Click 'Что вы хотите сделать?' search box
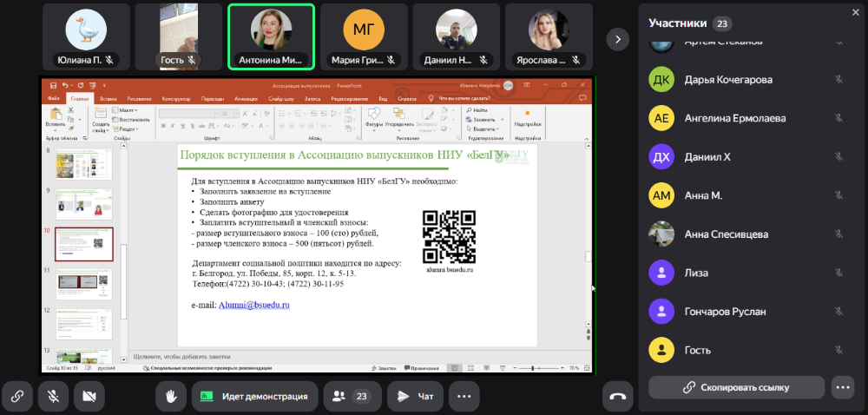 (x=461, y=98)
